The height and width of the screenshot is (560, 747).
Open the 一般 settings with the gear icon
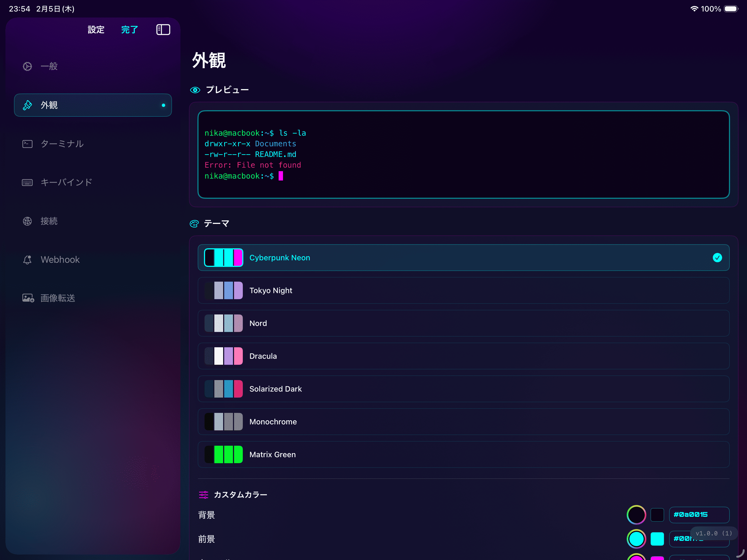27,66
